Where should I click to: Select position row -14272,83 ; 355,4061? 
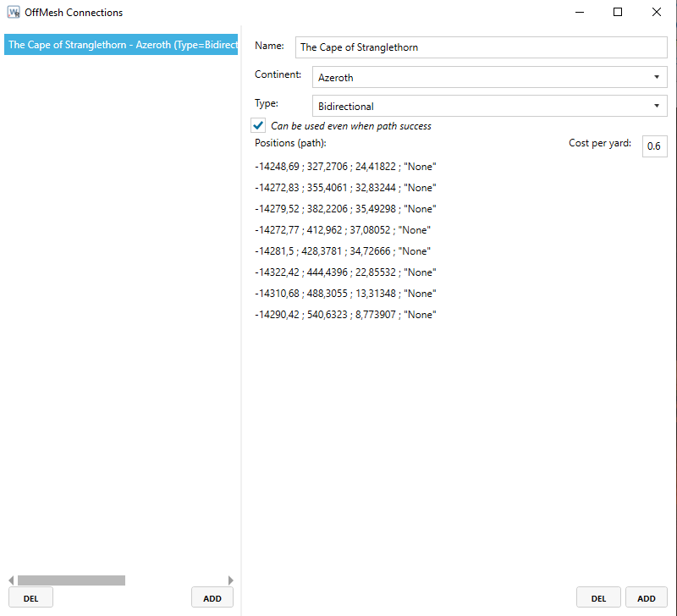coord(345,188)
